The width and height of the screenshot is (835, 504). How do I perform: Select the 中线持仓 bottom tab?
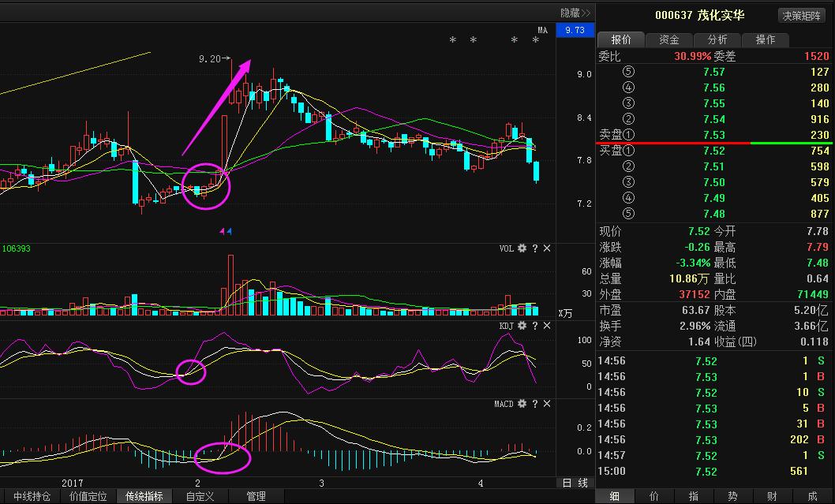tap(32, 497)
